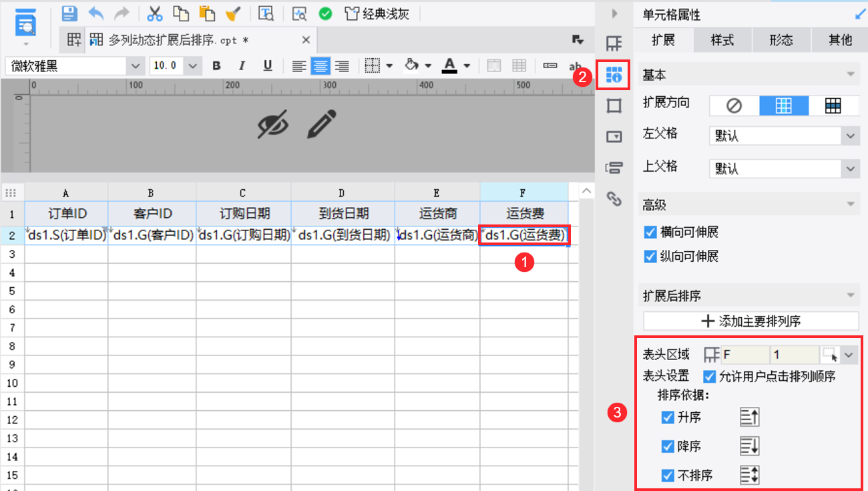
Task: Switch to the 样式 tab
Action: [722, 40]
